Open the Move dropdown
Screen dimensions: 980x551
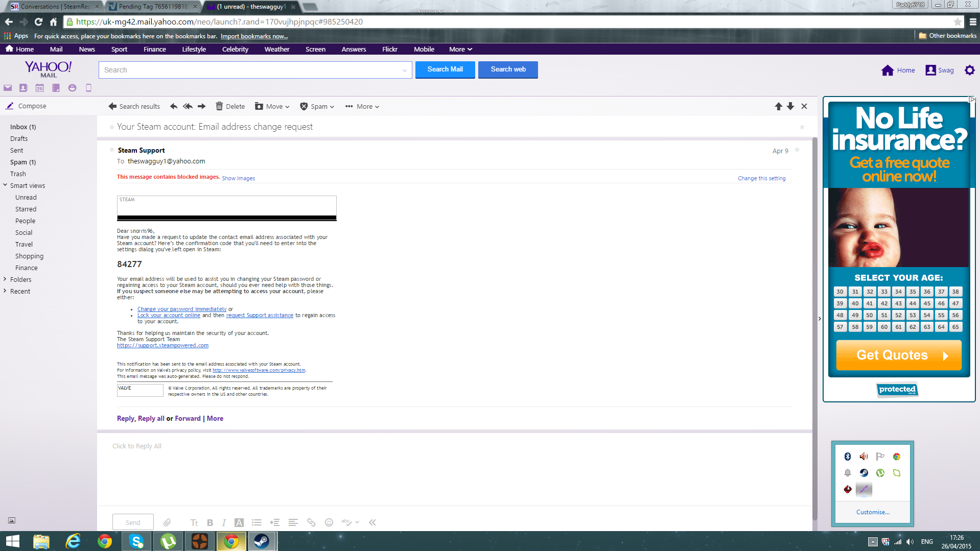pos(272,106)
